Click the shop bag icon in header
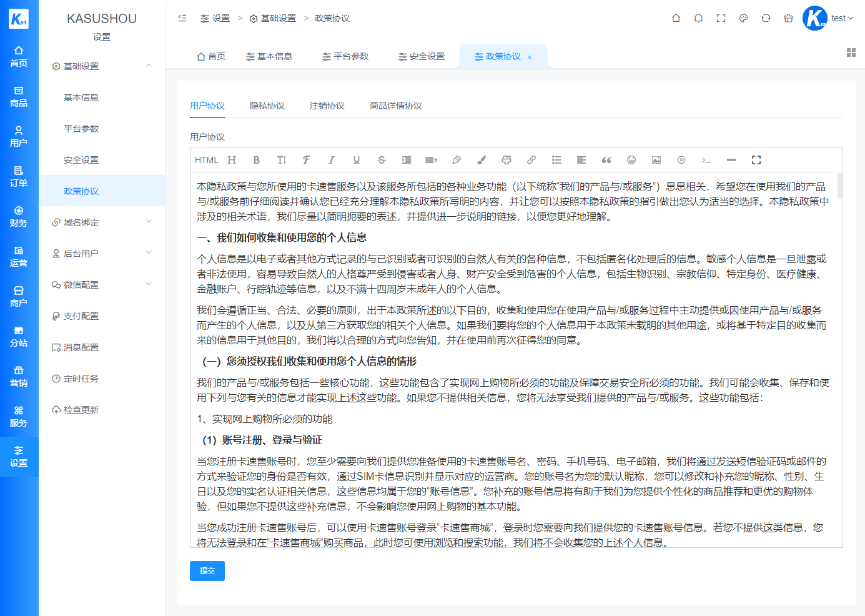This screenshot has width=865, height=616. (x=788, y=18)
